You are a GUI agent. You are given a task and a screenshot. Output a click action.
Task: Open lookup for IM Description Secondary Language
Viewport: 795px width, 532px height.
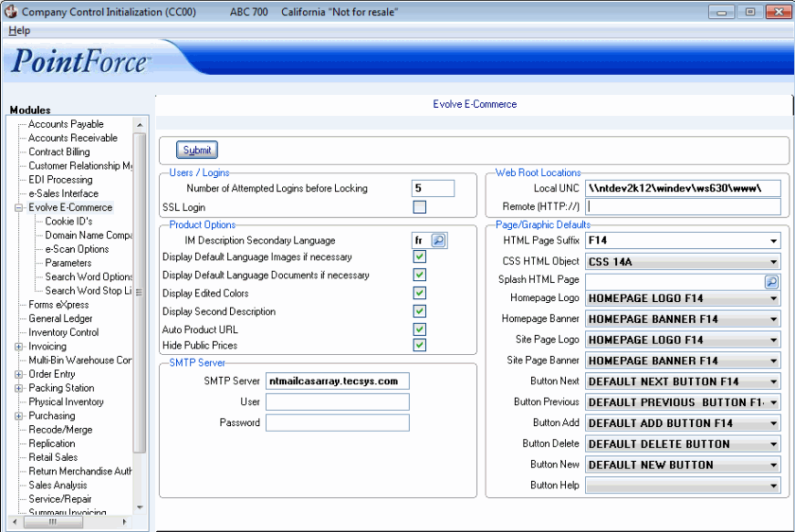click(438, 240)
